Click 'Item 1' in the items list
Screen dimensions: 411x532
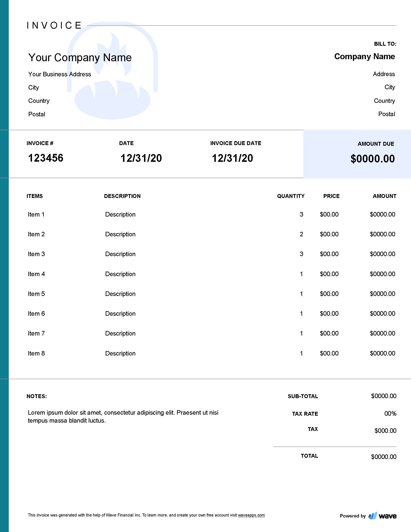tap(36, 214)
